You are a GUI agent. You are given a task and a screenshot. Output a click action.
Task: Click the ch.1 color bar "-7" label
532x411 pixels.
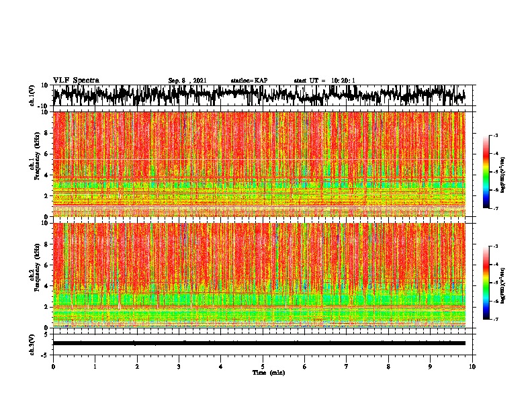tap(495, 208)
